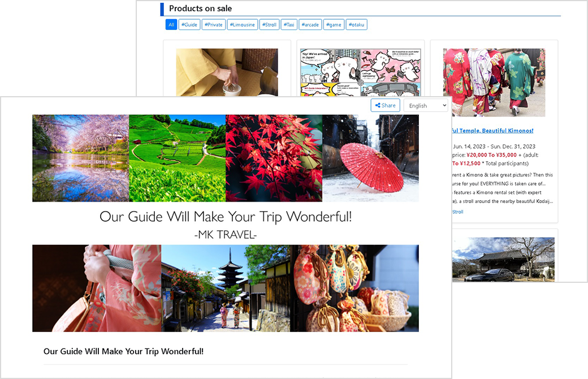Open the cat manga comic product thumbnail

coord(361,72)
